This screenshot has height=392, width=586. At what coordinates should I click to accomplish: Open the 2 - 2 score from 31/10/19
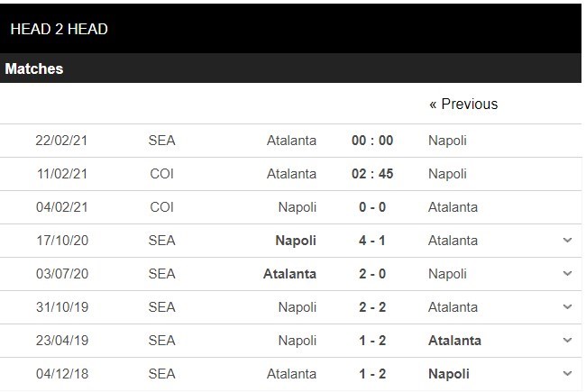pyautogui.click(x=372, y=307)
